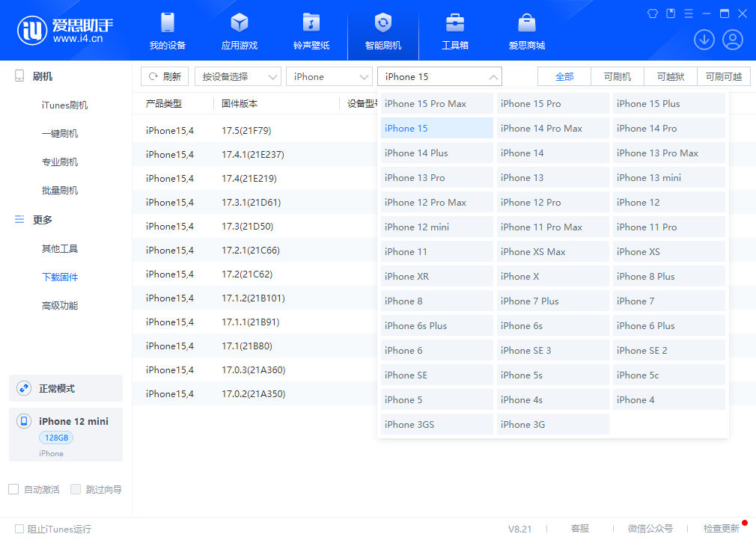Choose iPhone 11 Pro from list
This screenshot has width=756, height=540.
[x=668, y=227]
